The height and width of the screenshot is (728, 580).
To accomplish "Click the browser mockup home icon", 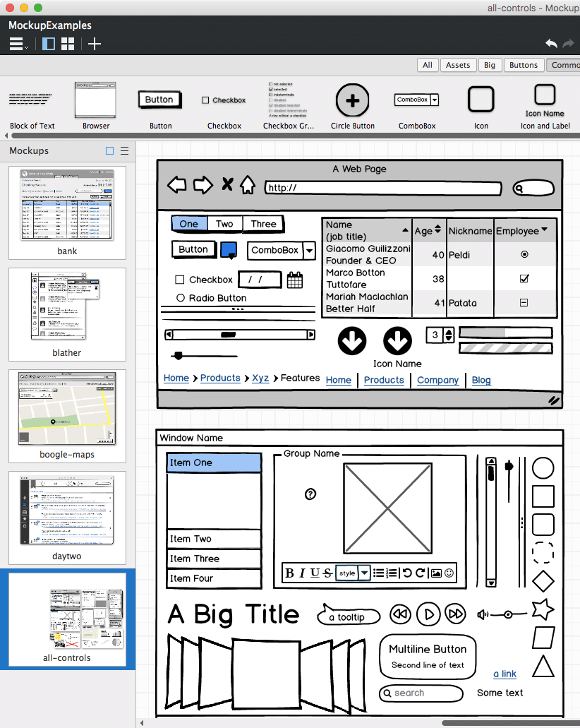I will 248,185.
